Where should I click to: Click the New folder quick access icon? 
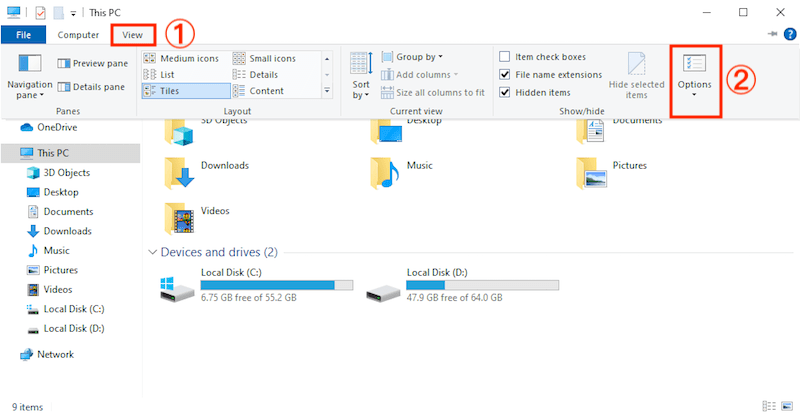(59, 13)
